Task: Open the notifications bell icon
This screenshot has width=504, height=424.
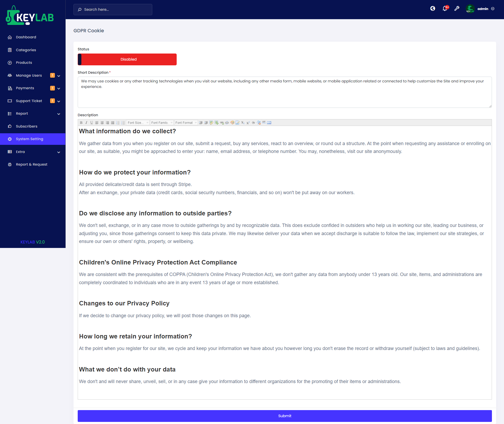Action: [445, 9]
